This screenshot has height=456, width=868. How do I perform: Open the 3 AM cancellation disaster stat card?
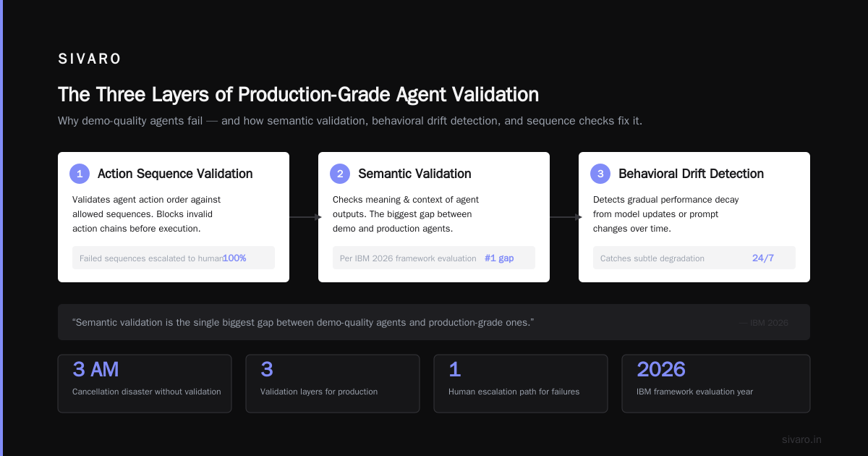coord(145,384)
